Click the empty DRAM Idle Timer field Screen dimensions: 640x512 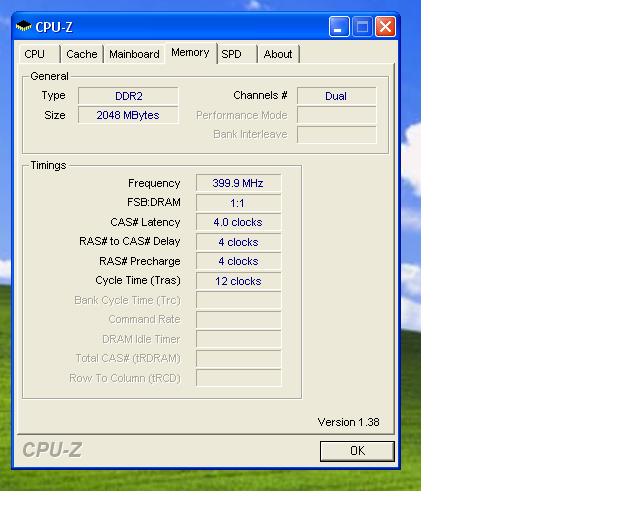pyautogui.click(x=238, y=339)
